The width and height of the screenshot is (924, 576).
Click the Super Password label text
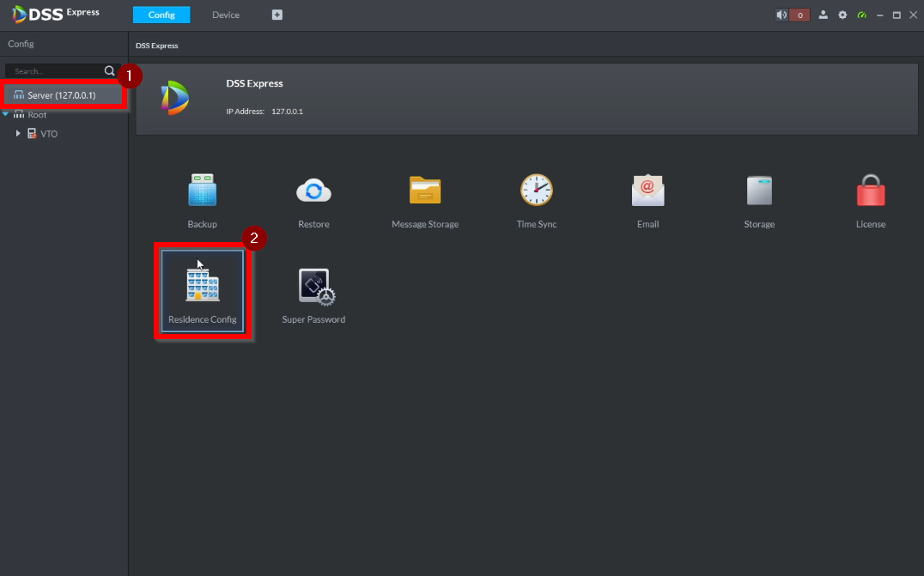313,320
